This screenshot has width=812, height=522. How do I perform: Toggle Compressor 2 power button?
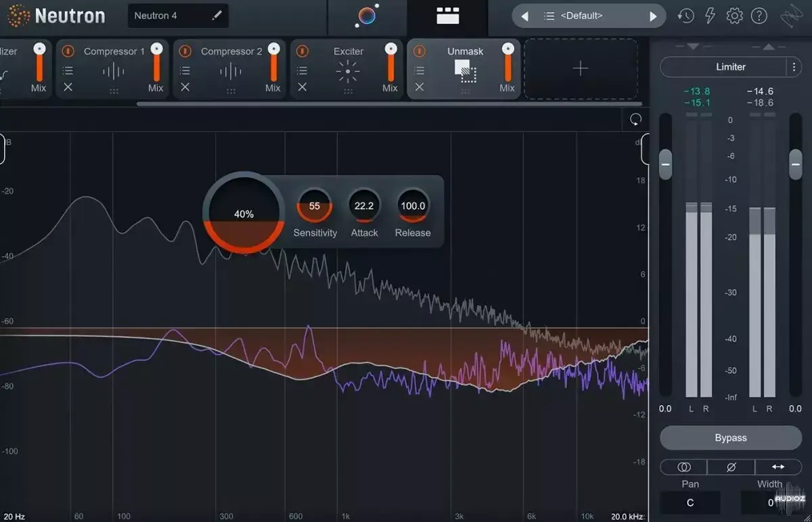click(x=185, y=51)
